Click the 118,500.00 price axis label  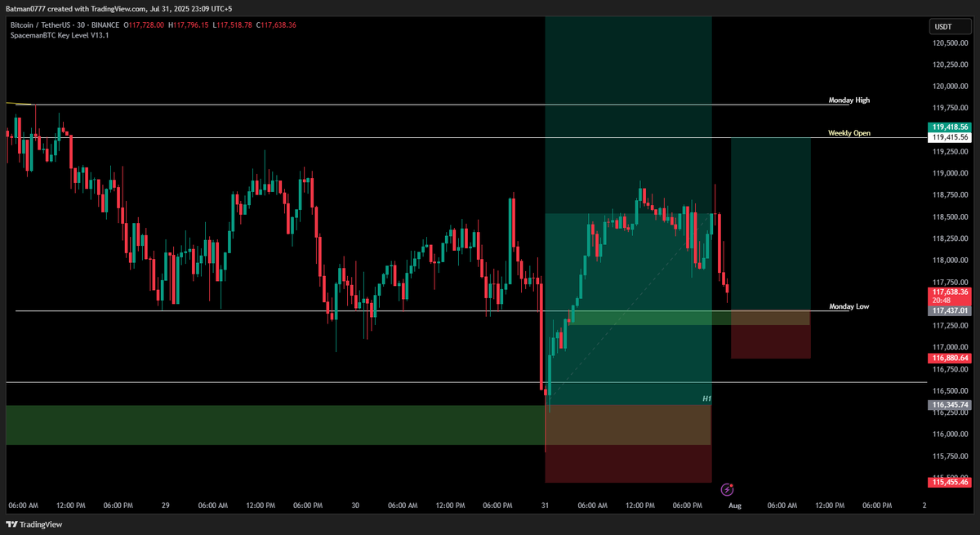951,216
